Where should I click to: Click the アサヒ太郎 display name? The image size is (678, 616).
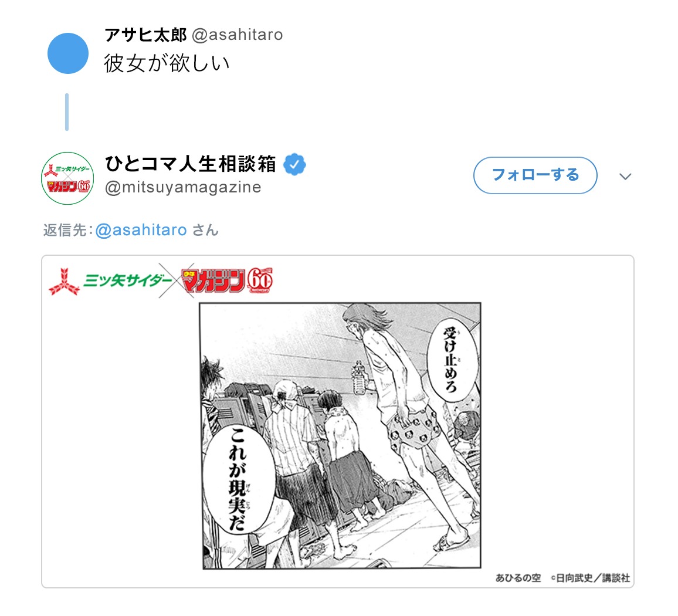(145, 35)
